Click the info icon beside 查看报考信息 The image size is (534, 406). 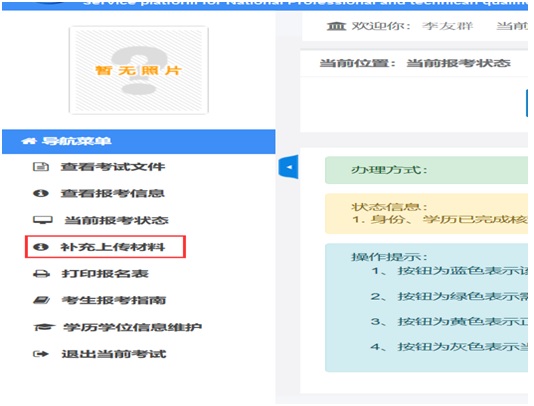click(x=41, y=193)
